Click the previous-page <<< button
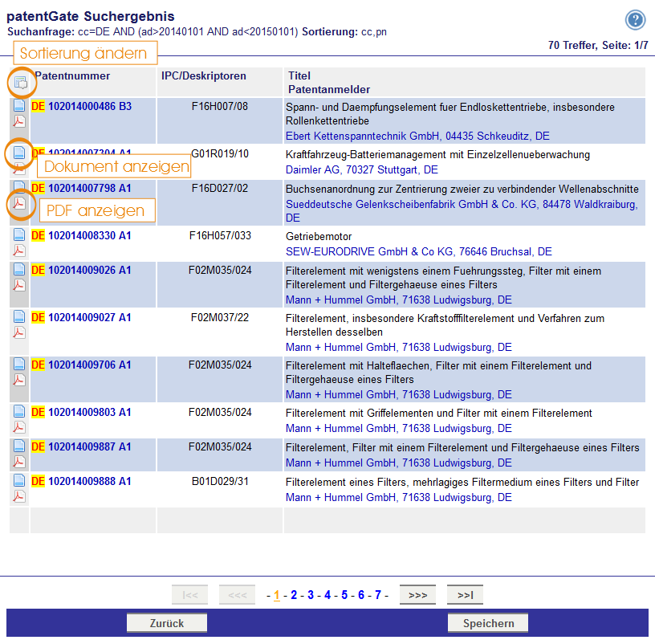Viewport: 655px width, 644px height. click(238, 595)
